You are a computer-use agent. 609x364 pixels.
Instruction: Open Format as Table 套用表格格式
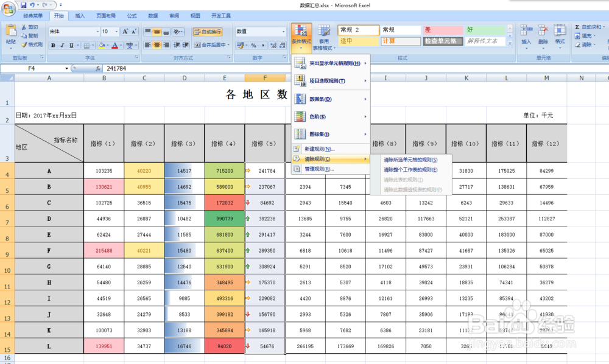coord(323,38)
